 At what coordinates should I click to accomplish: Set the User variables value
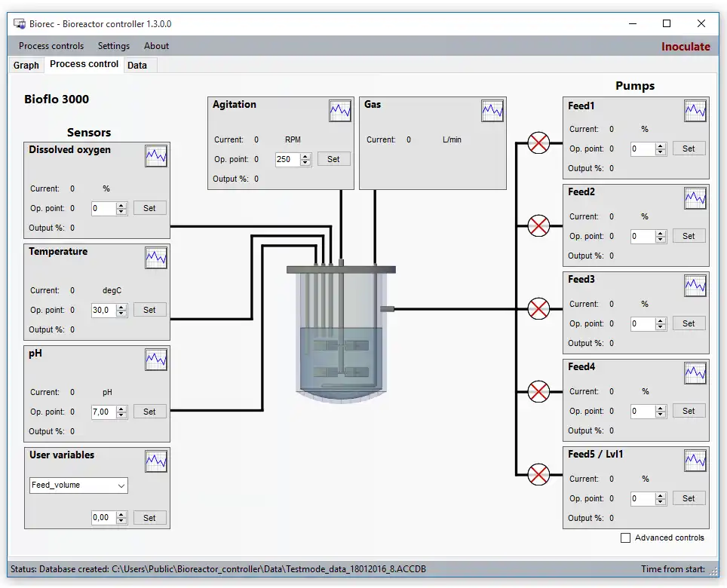150,518
